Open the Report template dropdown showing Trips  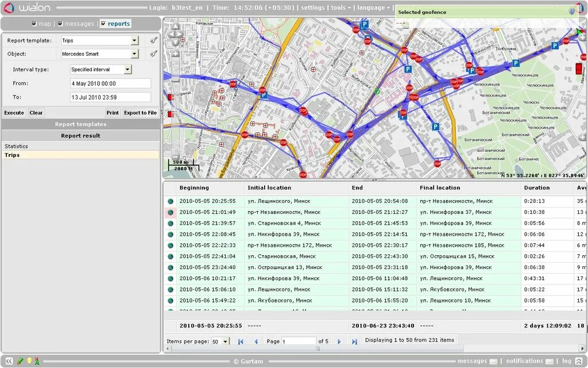(x=134, y=40)
